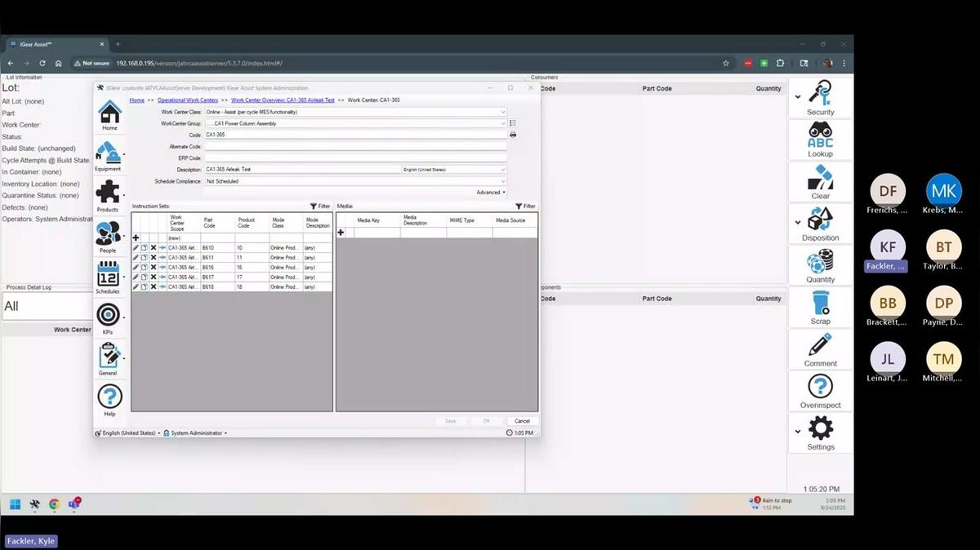The image size is (980, 550).
Task: Click the Clear eraser icon
Action: tap(820, 178)
